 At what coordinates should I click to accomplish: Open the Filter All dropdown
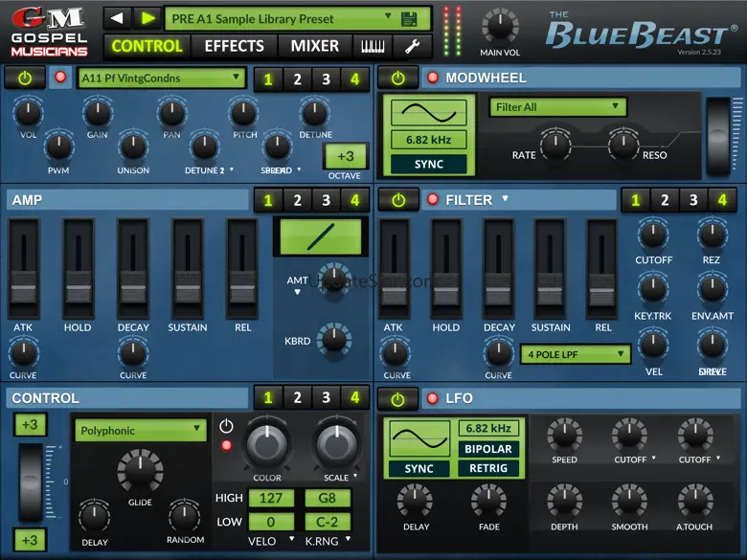tap(557, 107)
